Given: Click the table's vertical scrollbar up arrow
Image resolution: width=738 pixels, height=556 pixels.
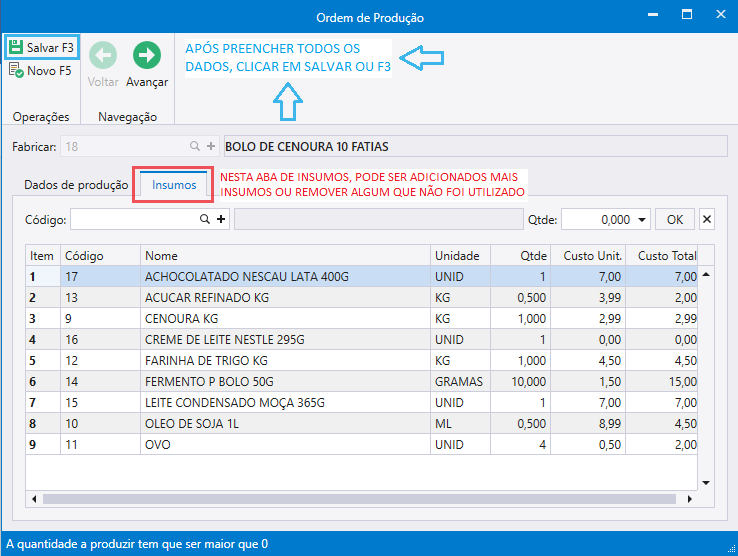Looking at the screenshot, I should tap(706, 274).
